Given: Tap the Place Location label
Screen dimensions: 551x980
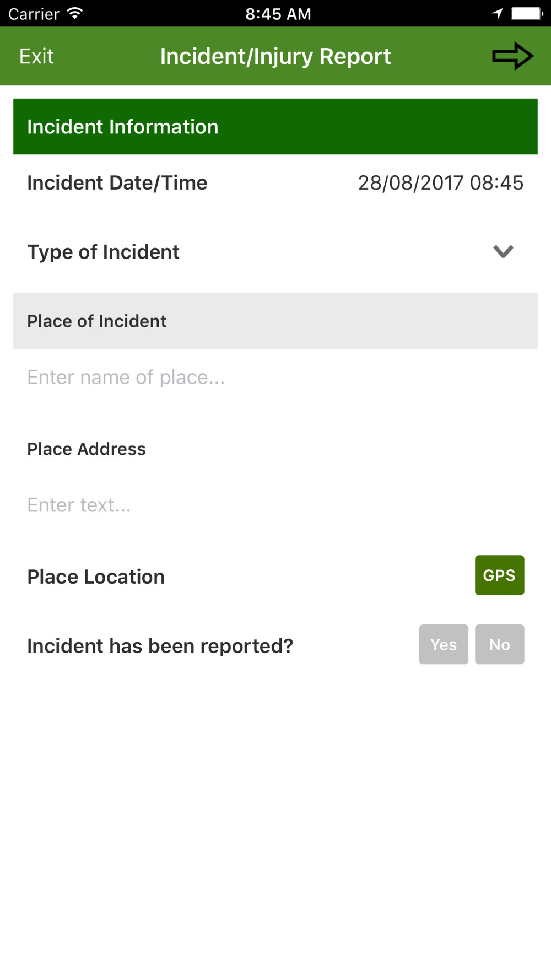Looking at the screenshot, I should [x=96, y=577].
